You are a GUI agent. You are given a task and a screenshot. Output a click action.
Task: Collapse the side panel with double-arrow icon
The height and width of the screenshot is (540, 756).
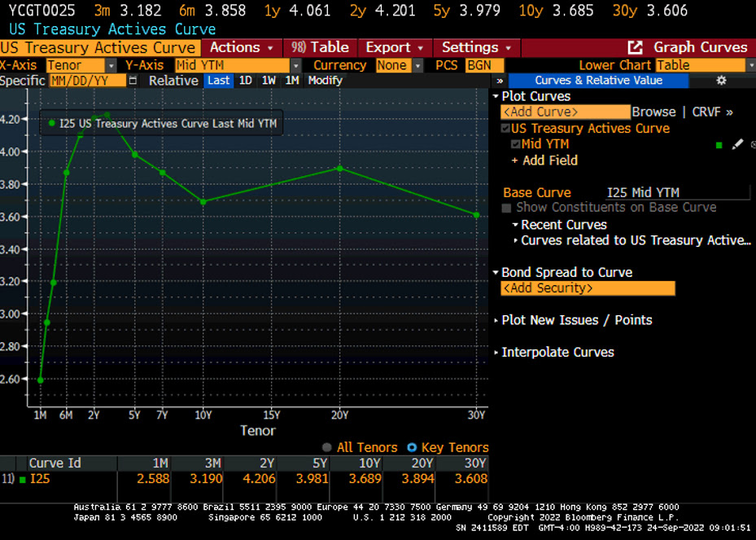click(500, 81)
